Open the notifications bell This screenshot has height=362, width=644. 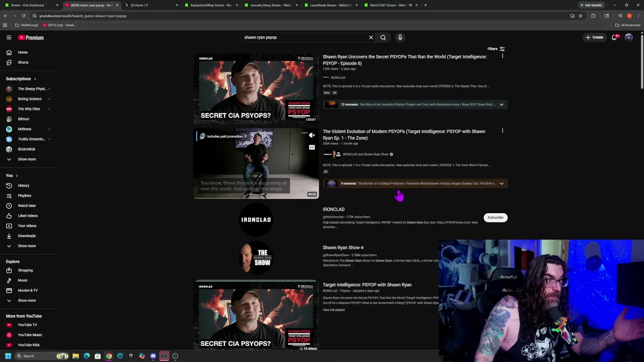pyautogui.click(x=614, y=37)
